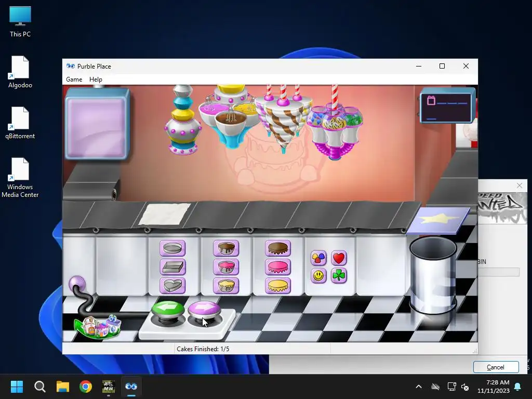
Task: Add the smiley face decoration
Action: point(318,275)
